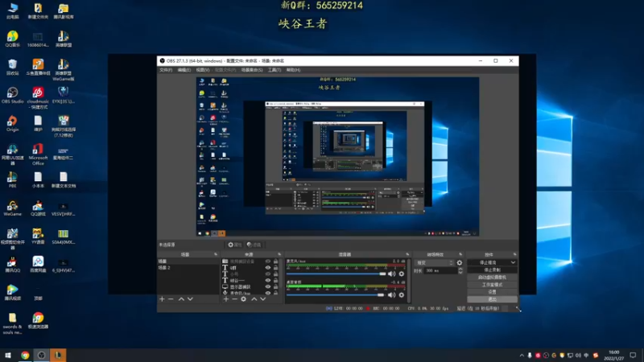The image size is (644, 362).
Task: Open OBS Studio desktop icon
Action: [12, 95]
